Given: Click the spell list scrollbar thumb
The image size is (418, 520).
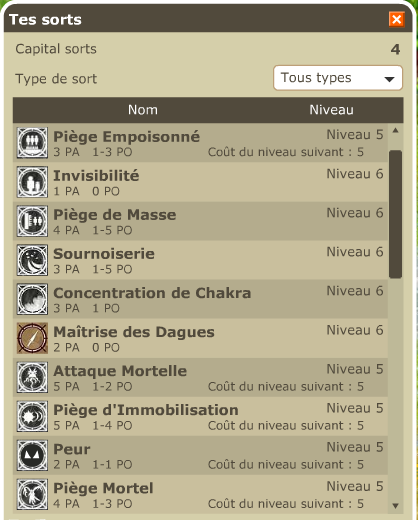Looking at the screenshot, I should [x=395, y=214].
